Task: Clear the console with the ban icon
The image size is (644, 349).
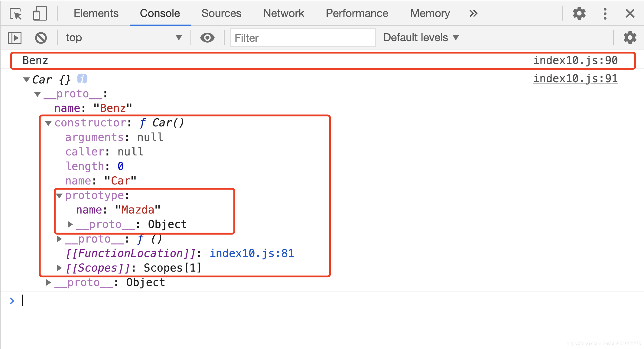Action: [41, 38]
